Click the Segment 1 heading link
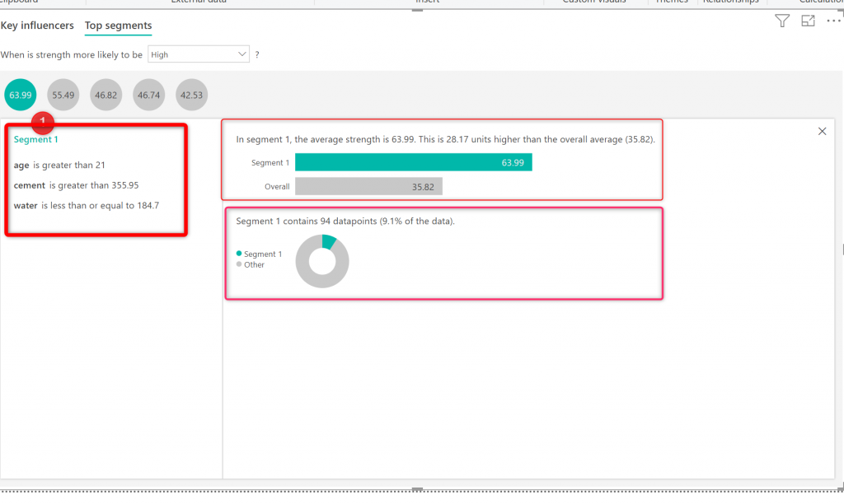This screenshot has width=844, height=504. [x=35, y=140]
